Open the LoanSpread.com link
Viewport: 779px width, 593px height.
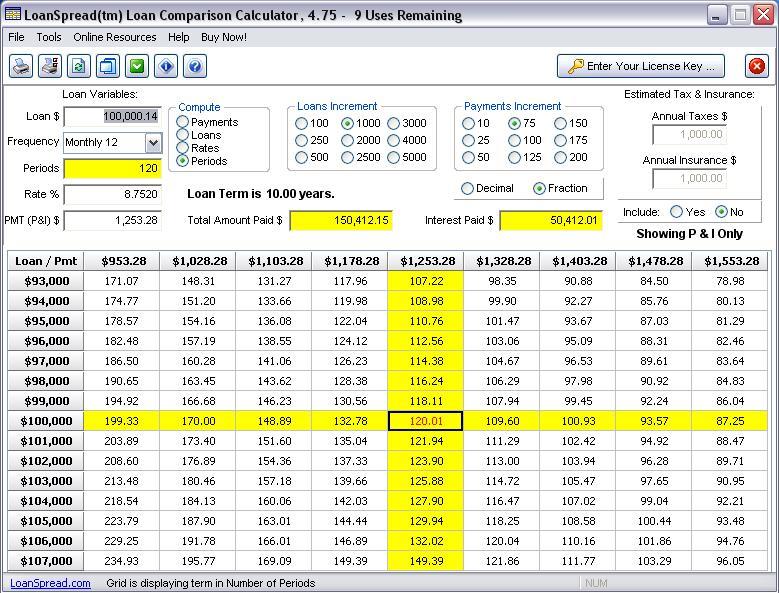pos(50,583)
